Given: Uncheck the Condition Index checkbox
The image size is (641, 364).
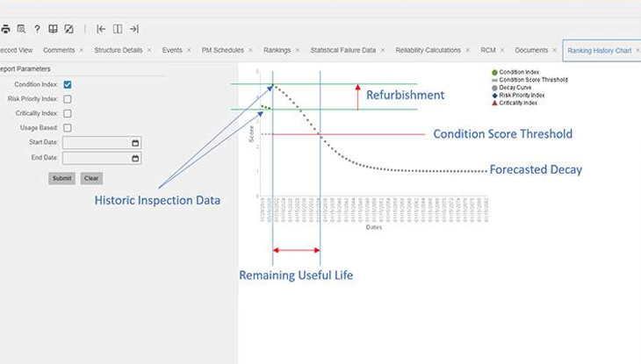Looking at the screenshot, I should point(68,85).
